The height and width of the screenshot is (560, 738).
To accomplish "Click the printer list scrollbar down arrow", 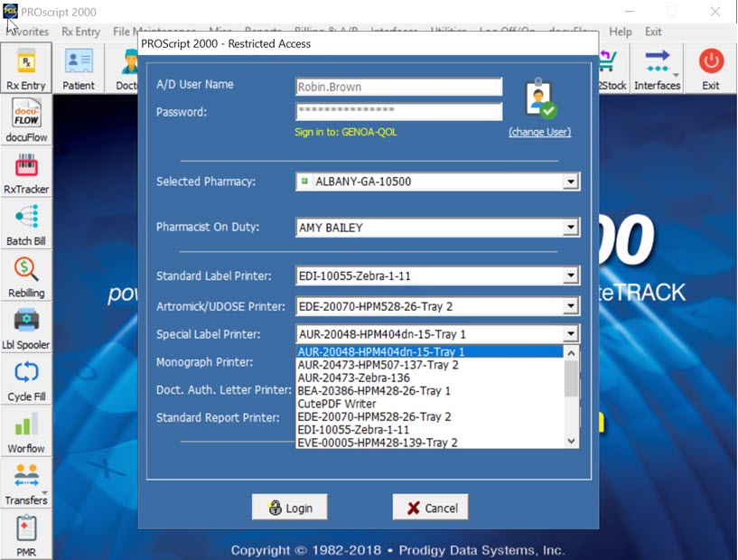I will (x=571, y=441).
